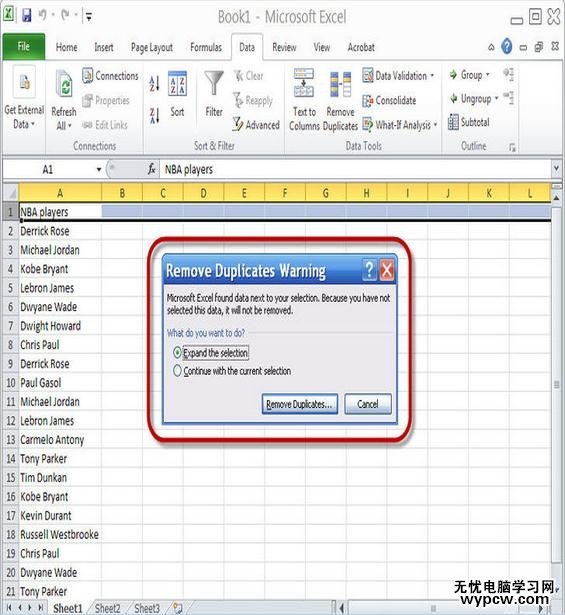The image size is (565, 615).
Task: Click the Data Validation icon
Action: [367, 75]
